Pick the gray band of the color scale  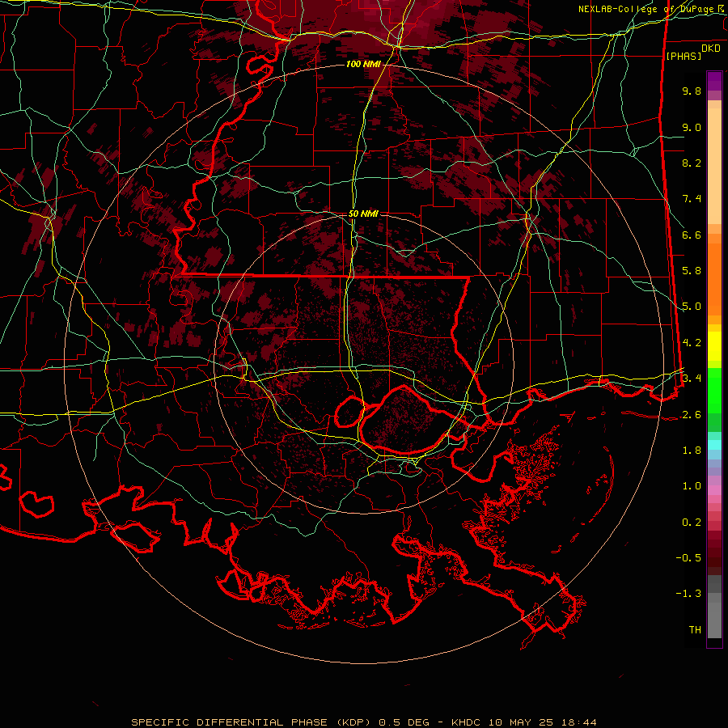(x=714, y=606)
